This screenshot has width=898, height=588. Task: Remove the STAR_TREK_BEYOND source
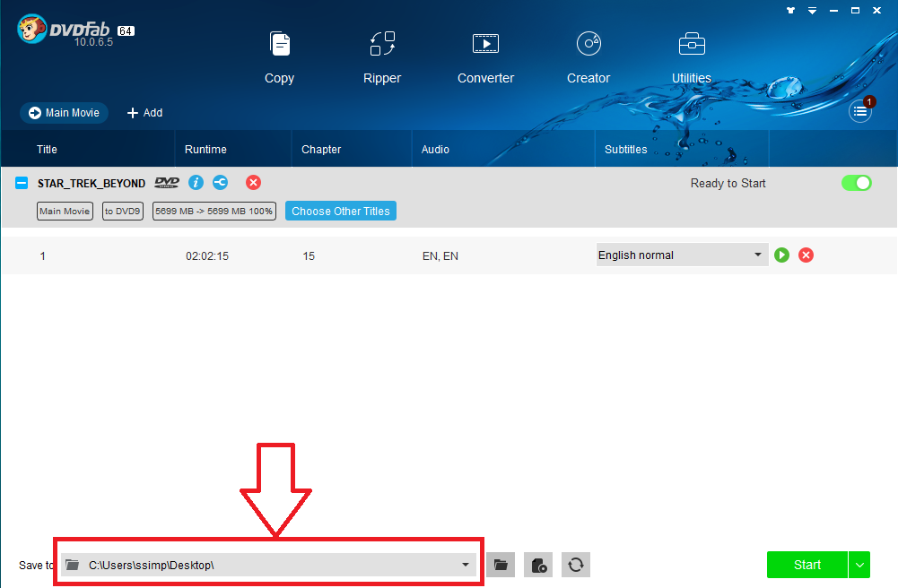pyautogui.click(x=253, y=183)
